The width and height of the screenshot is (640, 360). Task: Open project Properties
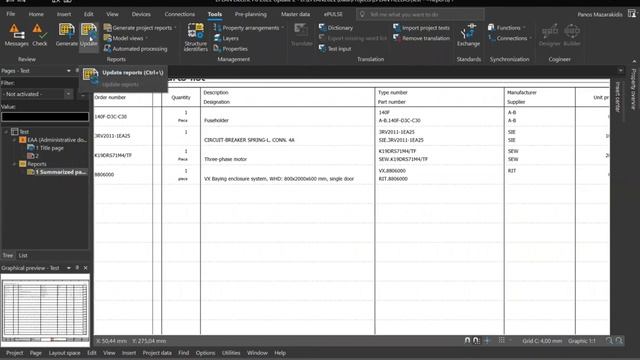coord(231,49)
